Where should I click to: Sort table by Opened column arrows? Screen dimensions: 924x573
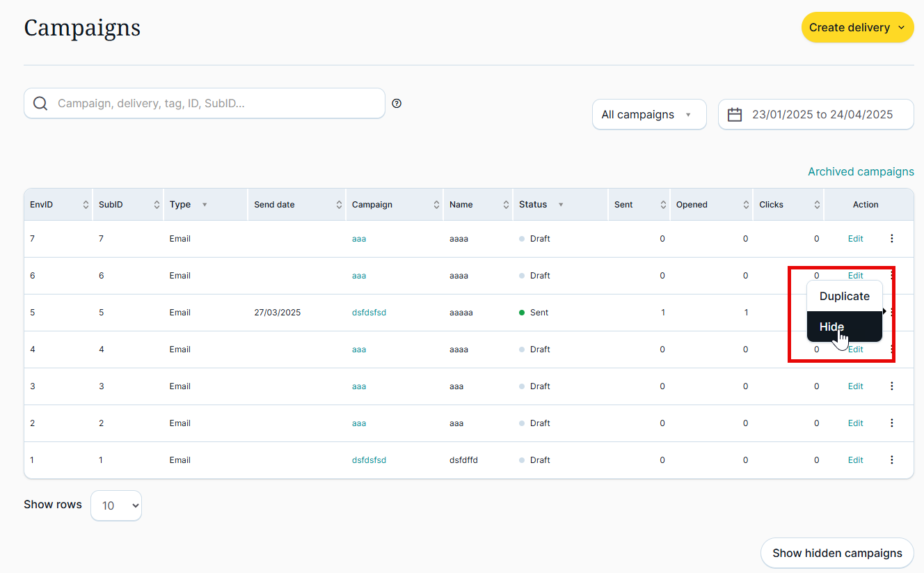pyautogui.click(x=746, y=205)
